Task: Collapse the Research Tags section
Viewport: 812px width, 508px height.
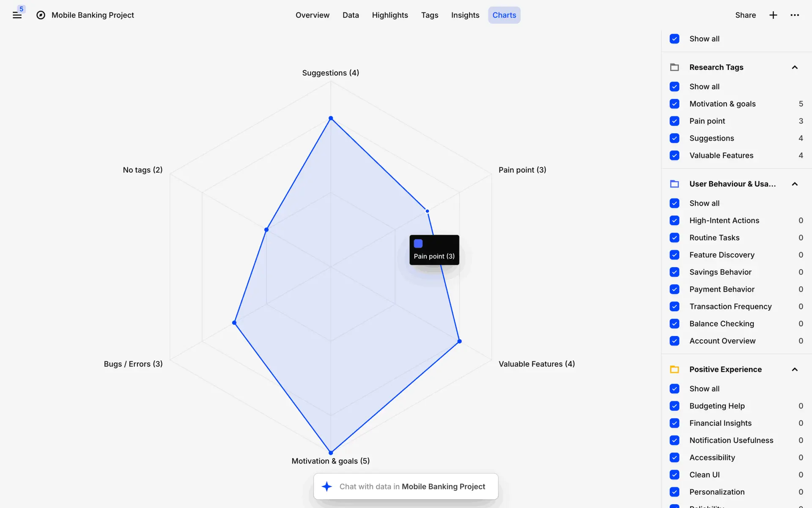Action: point(795,67)
